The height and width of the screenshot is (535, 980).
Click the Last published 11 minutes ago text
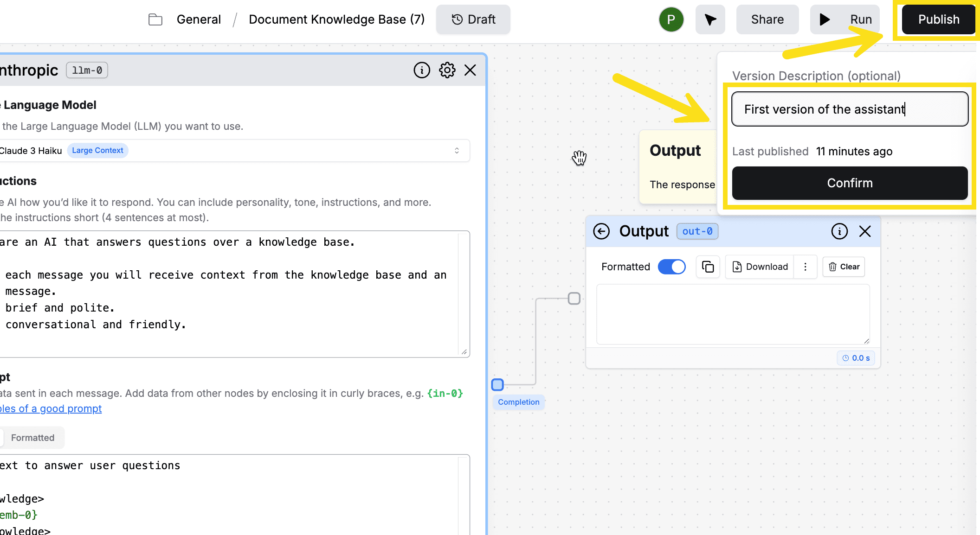[x=812, y=152]
